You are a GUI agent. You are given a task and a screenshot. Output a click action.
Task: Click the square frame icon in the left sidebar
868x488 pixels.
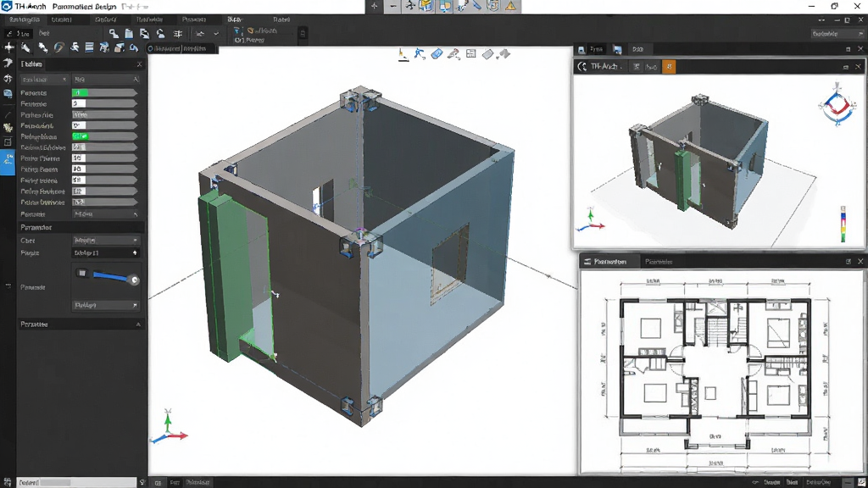click(8, 142)
